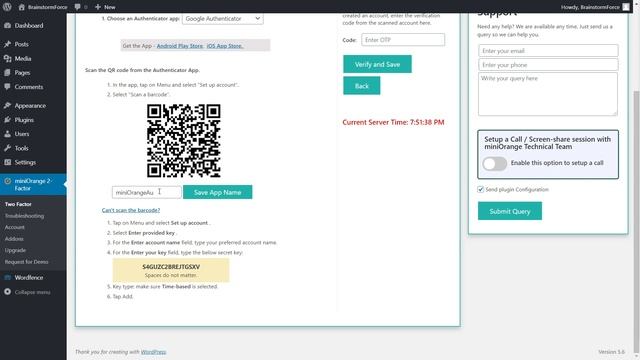Click the plus New icon in admin bar
This screenshot has height=360, width=640.
coord(98,7)
